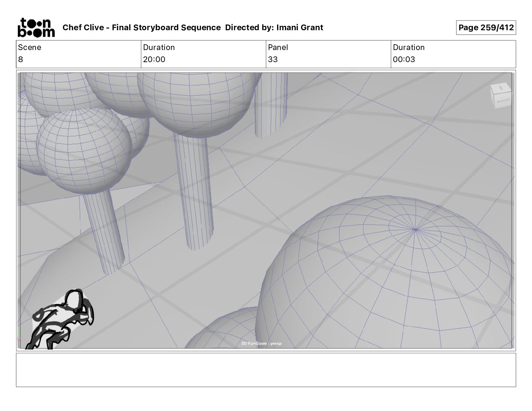Click 'Directed by: Imani Grant' text

pyautogui.click(x=274, y=28)
